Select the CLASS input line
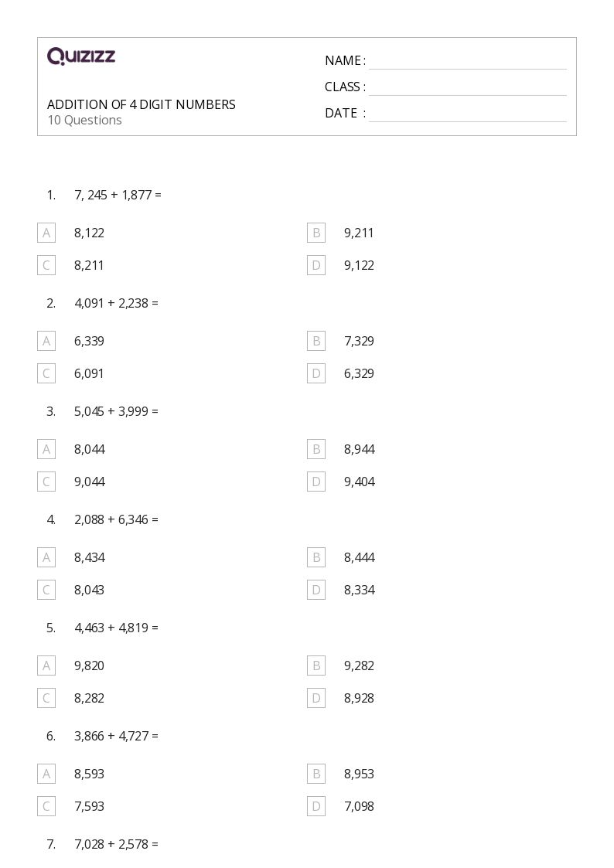This screenshot has width=614, height=868. click(x=468, y=88)
